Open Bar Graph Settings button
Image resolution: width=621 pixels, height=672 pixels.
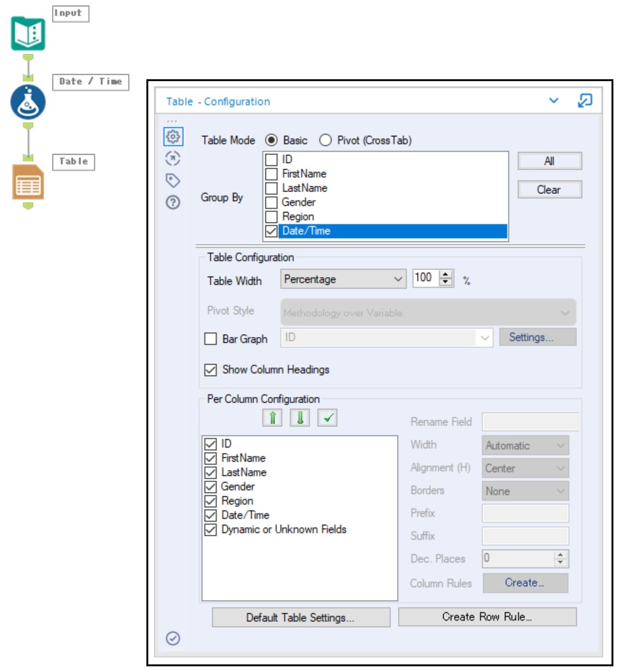pos(537,337)
